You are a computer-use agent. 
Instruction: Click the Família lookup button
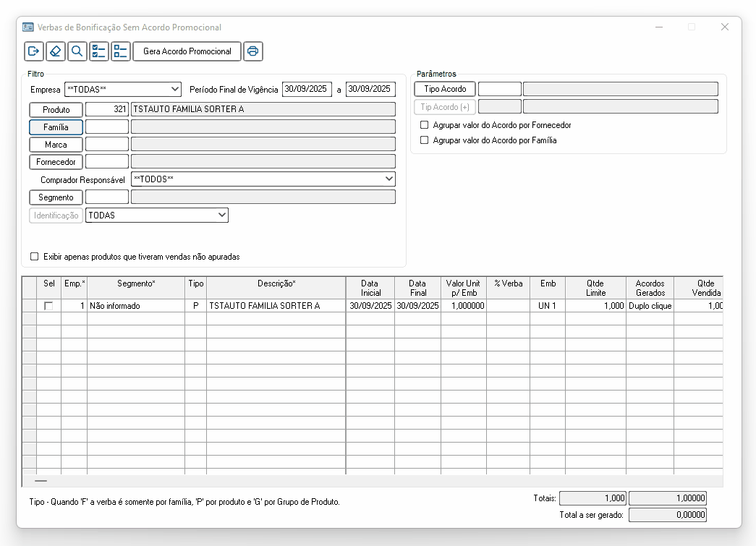pyautogui.click(x=56, y=127)
